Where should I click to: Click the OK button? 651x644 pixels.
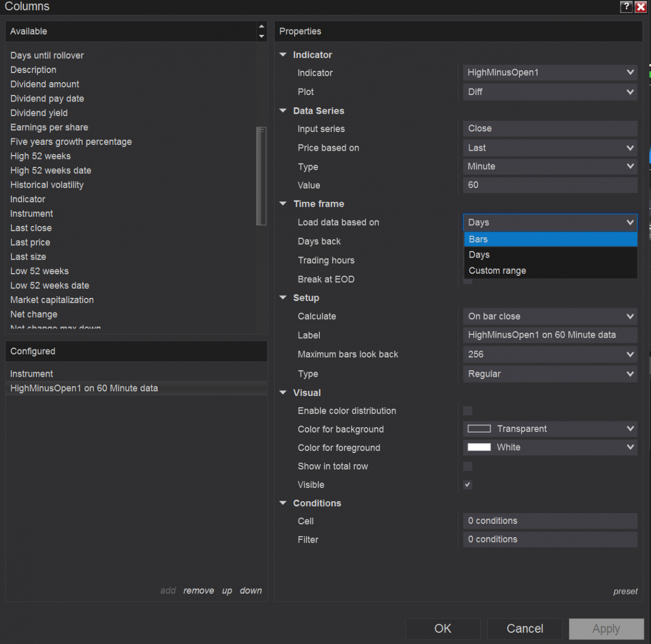443,628
